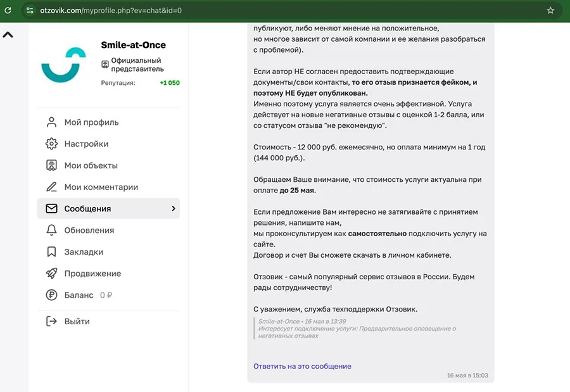Image resolution: width=570 pixels, height=392 pixels.
Task: Click the browser reload icon
Action: tap(8, 10)
